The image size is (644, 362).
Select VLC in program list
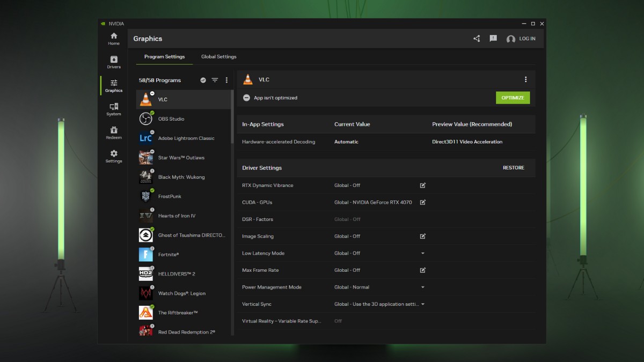pyautogui.click(x=184, y=100)
